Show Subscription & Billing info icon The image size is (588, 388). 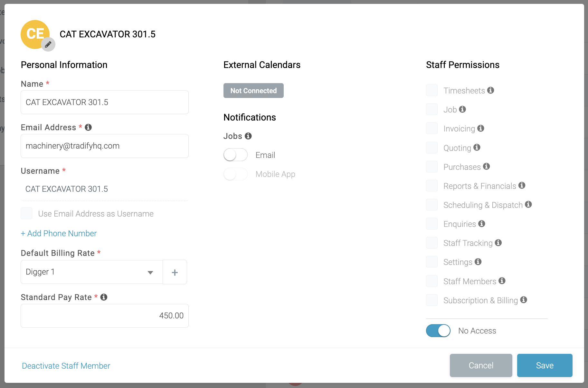[524, 300]
